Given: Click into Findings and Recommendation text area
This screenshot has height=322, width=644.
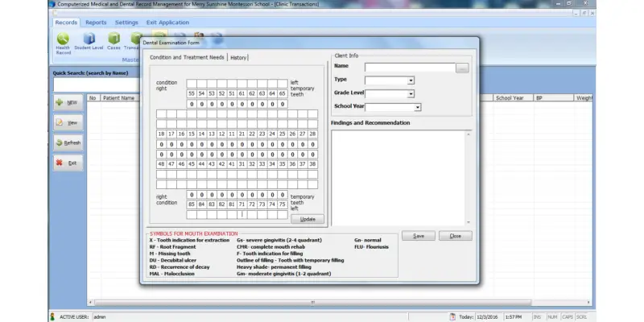Looking at the screenshot, I should (398, 178).
